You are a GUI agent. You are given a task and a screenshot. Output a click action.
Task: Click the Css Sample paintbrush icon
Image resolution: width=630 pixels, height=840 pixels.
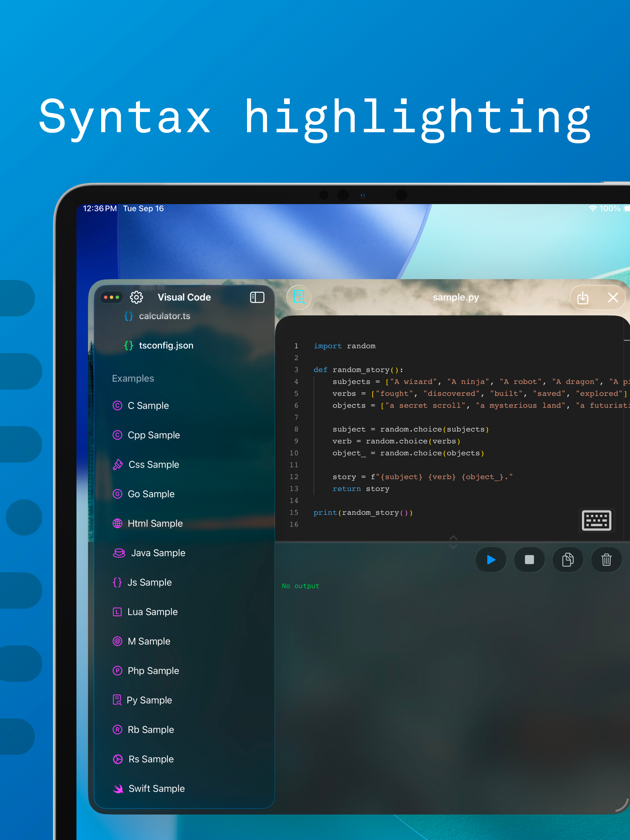tap(118, 465)
